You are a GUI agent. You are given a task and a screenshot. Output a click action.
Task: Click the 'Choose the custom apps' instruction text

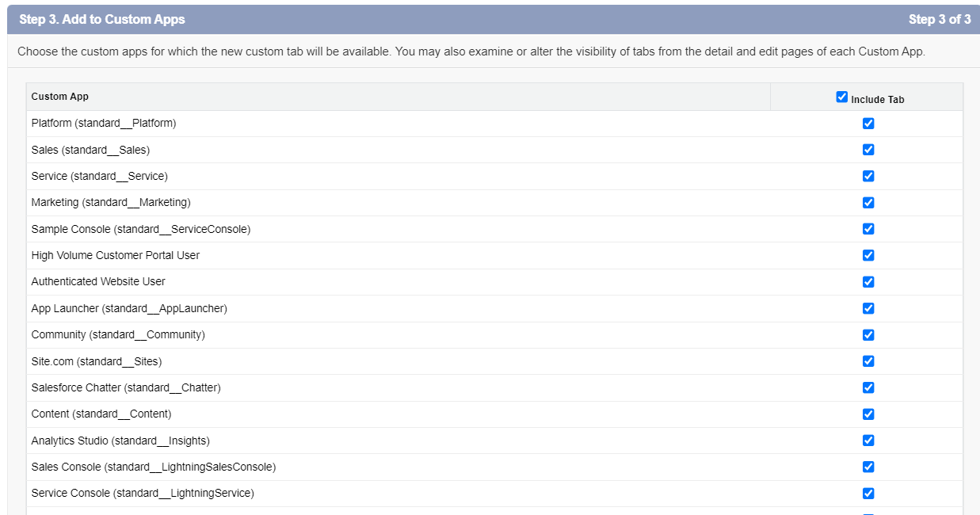(471, 51)
